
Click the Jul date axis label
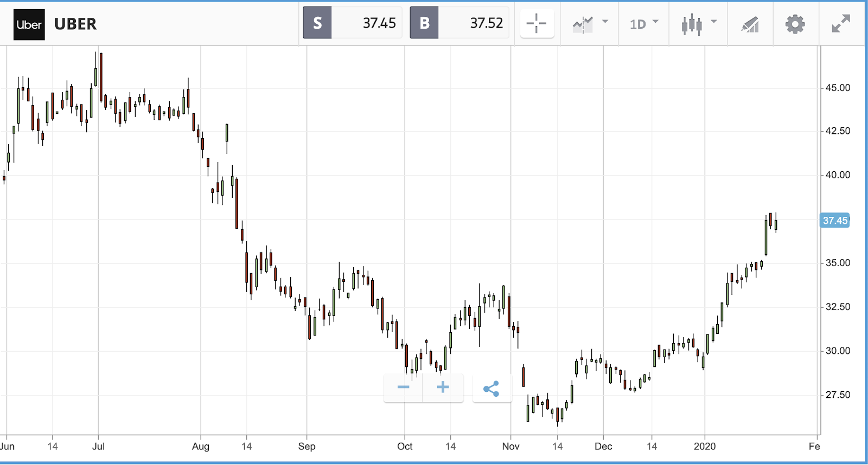pos(98,446)
